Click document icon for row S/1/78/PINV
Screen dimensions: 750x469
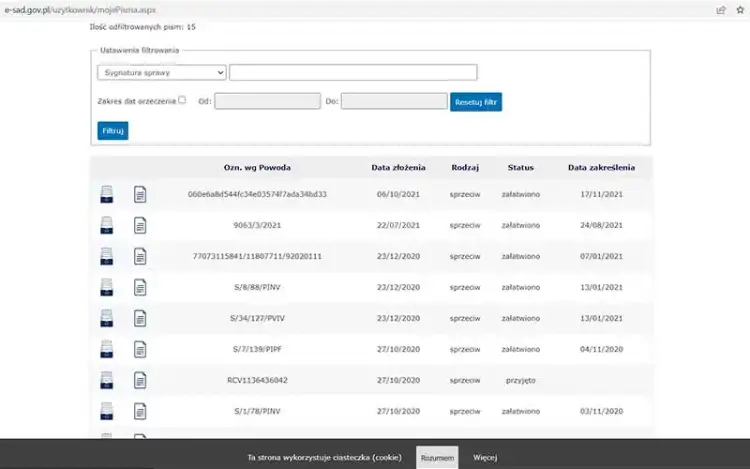pyautogui.click(x=140, y=411)
